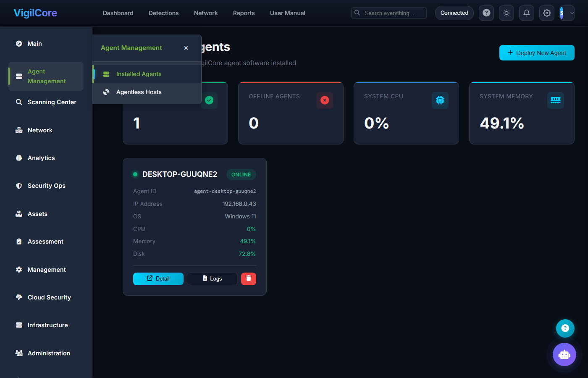
Task: Select Agent Management in the sidebar
Action: (x=46, y=76)
